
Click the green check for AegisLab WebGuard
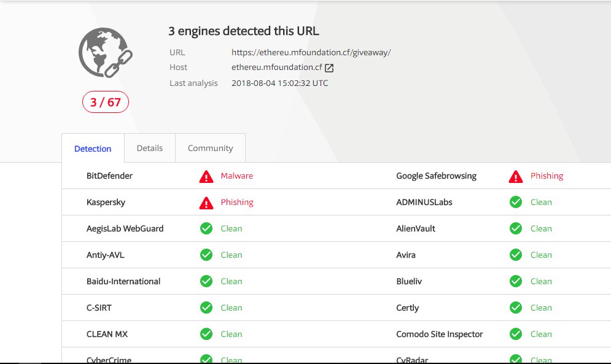point(206,228)
